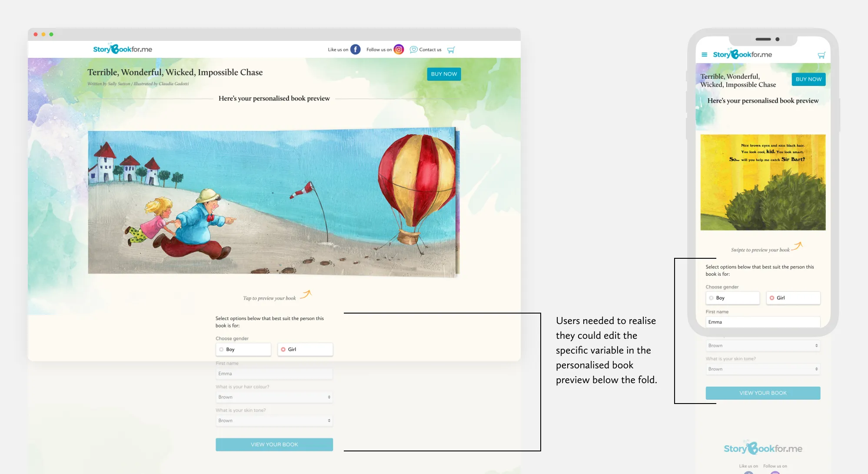Select Boy gender radio on the mobile form
Screen dimensions: 868x474
click(x=732, y=298)
